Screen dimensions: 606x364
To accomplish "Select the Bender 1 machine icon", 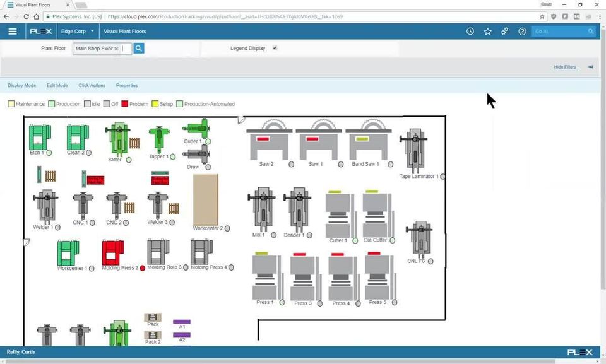I will click(297, 210).
